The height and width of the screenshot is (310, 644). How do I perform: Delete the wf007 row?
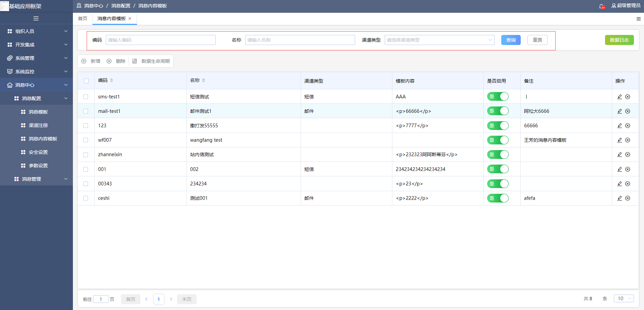628,140
